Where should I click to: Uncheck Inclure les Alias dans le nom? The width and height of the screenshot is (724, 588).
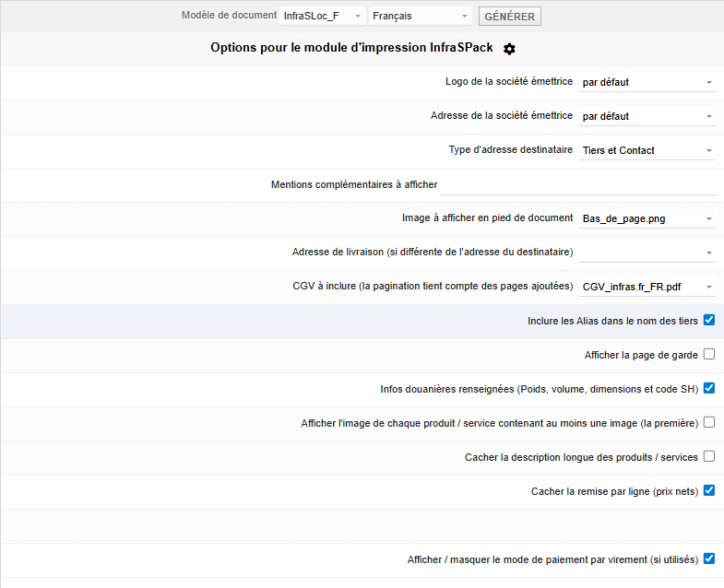click(x=709, y=321)
